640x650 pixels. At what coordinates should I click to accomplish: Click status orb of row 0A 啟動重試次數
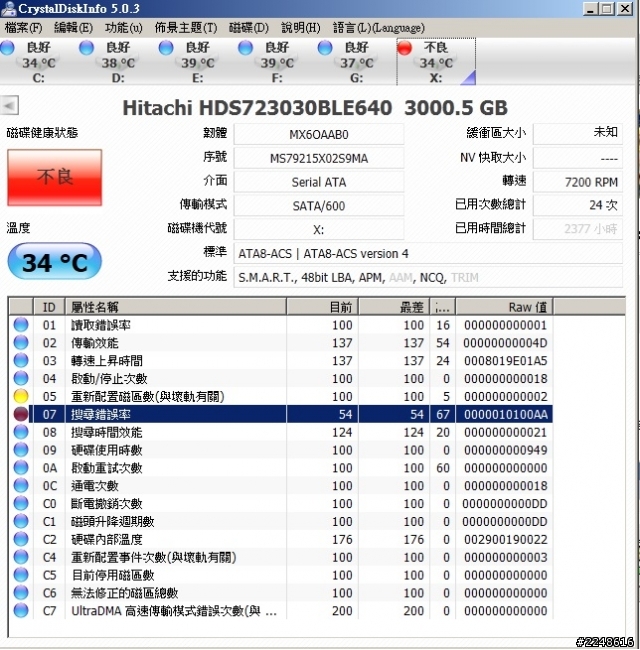tap(21, 468)
